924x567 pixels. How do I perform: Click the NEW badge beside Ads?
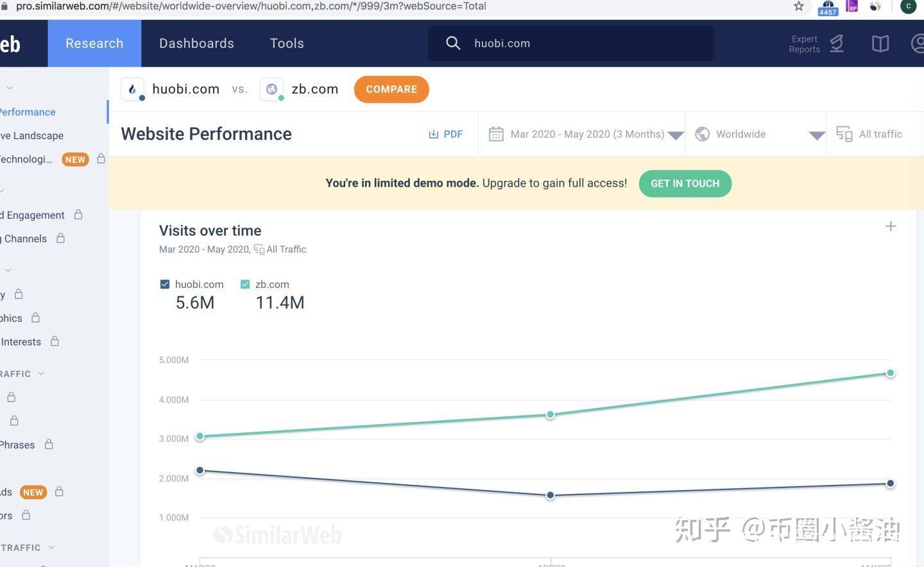(x=33, y=492)
